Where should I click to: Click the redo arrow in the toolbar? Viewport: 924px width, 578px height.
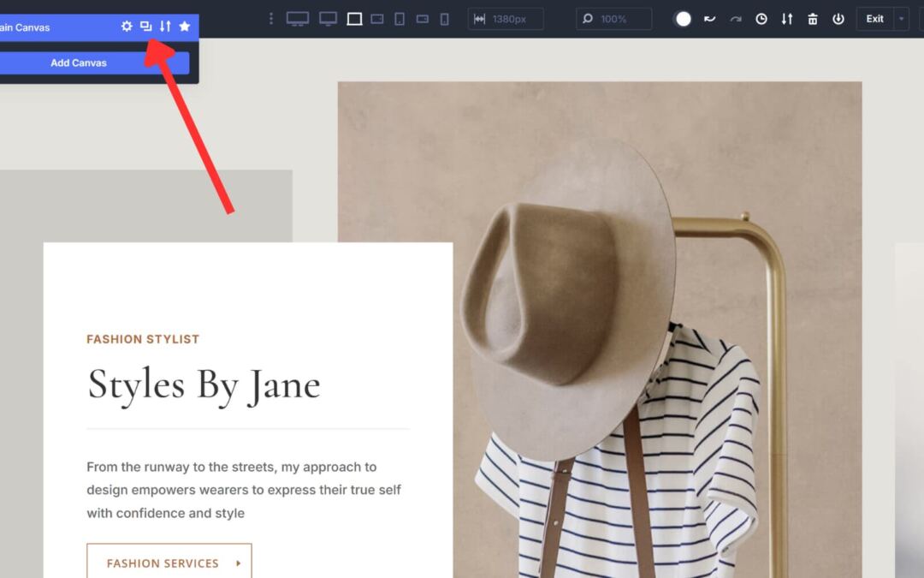[733, 19]
